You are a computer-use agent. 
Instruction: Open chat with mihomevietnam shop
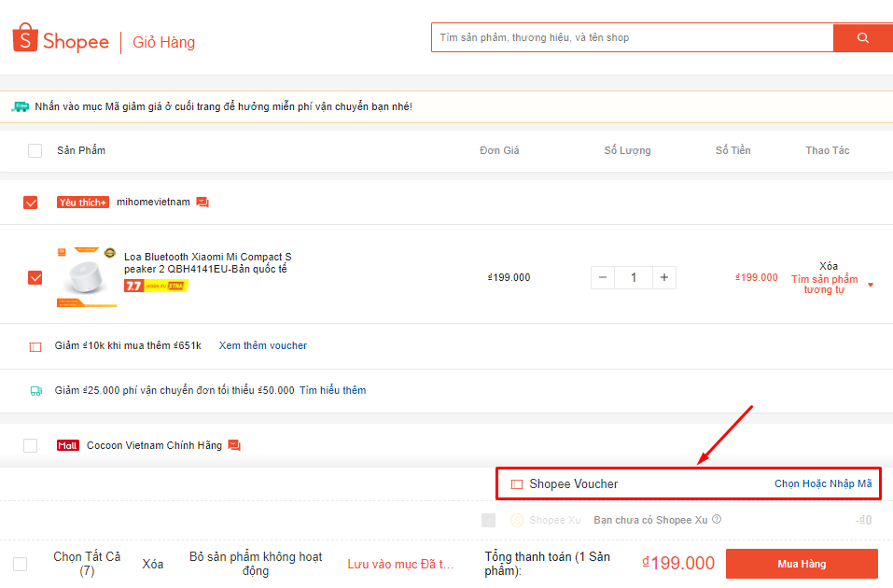202,203
